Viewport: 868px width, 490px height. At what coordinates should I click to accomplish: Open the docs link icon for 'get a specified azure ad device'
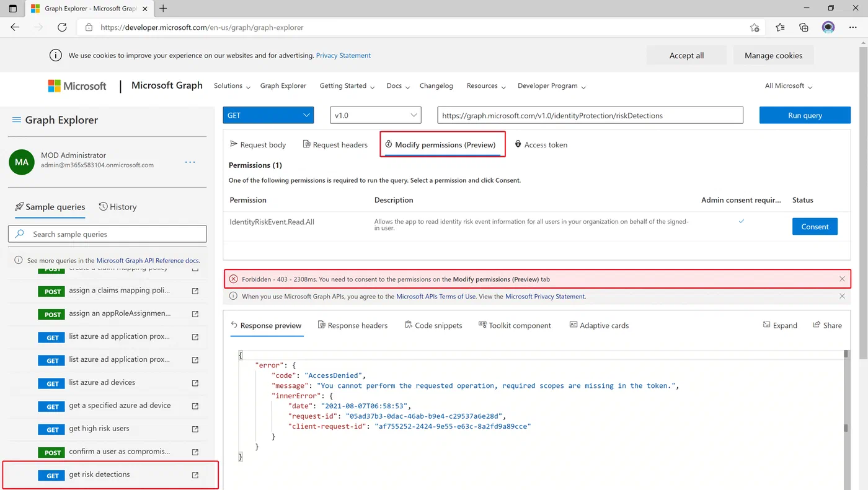point(195,406)
